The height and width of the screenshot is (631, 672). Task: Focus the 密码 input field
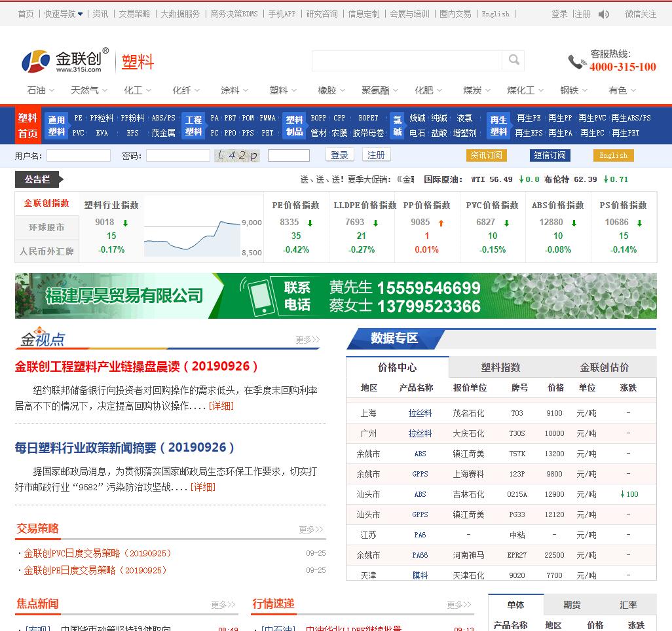pyautogui.click(x=178, y=156)
